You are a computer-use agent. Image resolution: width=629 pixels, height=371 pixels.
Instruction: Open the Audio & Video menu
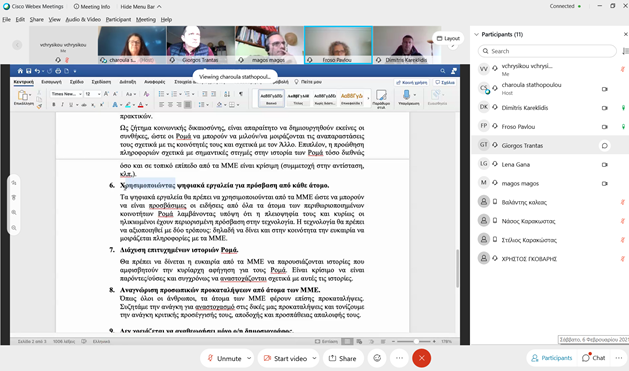point(83,19)
